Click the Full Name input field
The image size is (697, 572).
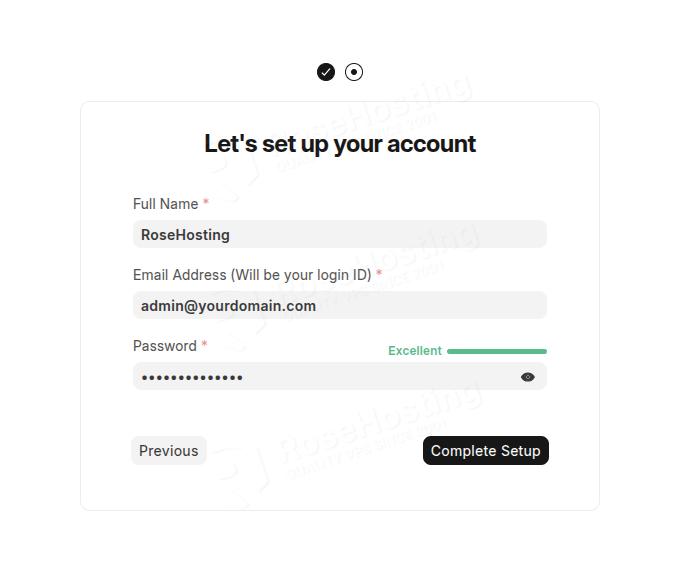click(x=340, y=235)
